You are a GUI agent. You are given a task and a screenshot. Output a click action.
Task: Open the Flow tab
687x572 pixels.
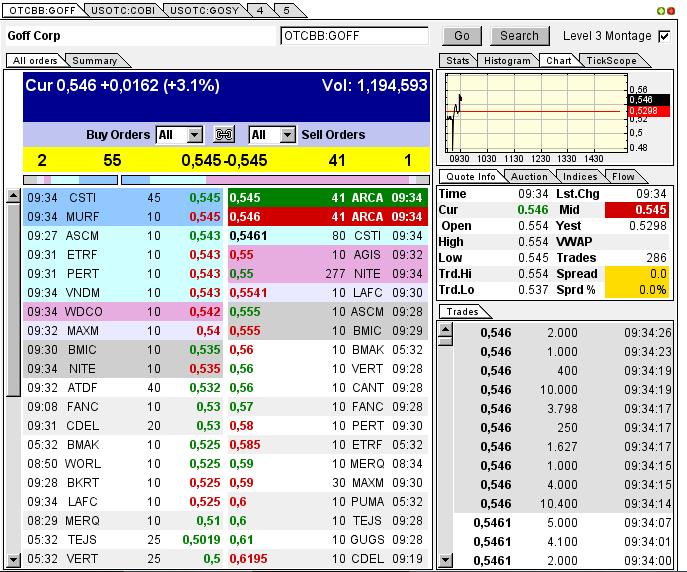(x=623, y=177)
